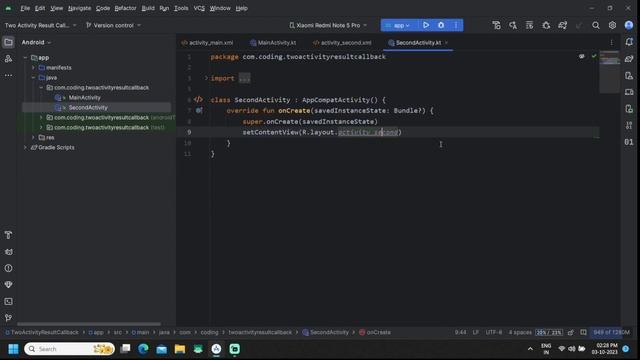The width and height of the screenshot is (640, 360).
Task: Click the inspections green checkmark
Action: [594, 56]
